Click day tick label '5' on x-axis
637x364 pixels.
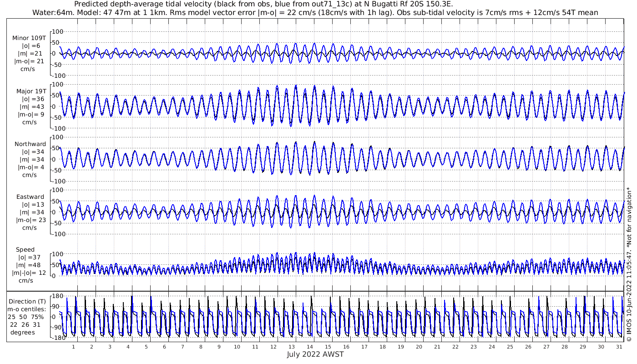coord(146,346)
